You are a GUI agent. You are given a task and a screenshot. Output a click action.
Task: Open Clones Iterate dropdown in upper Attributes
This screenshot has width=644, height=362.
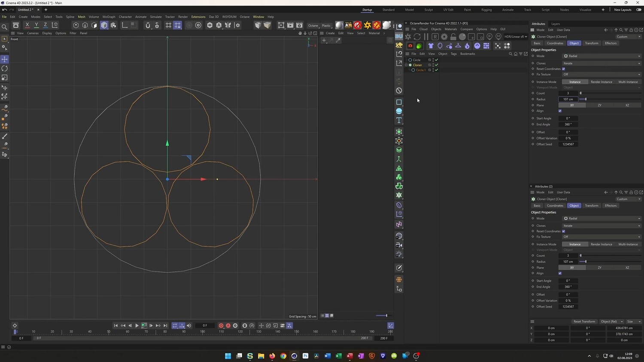[x=602, y=63]
